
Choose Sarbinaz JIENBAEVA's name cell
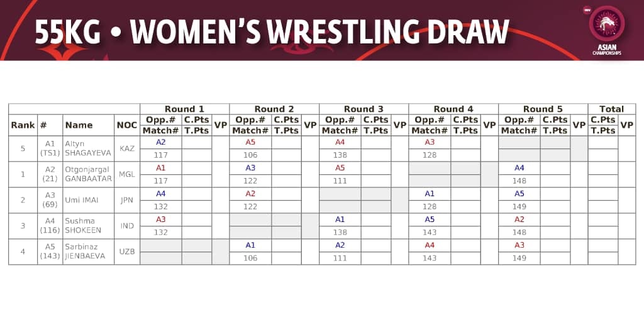pos(88,252)
